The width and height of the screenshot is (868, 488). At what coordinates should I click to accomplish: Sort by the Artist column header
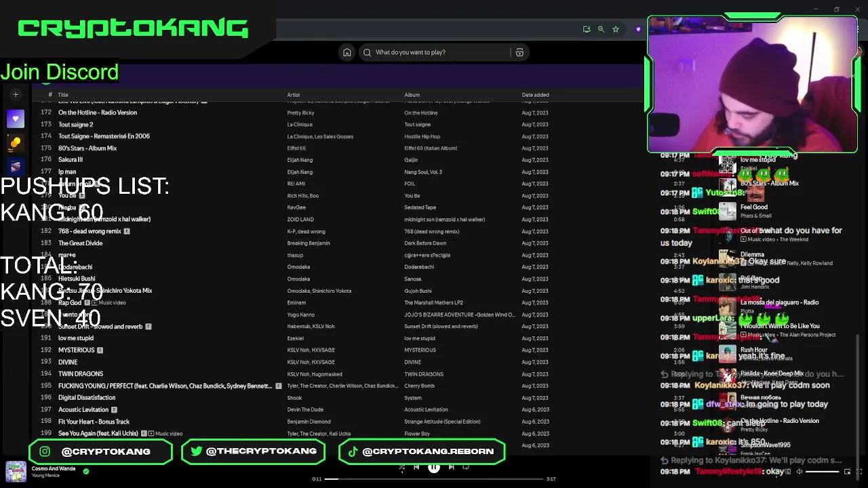[x=293, y=95]
